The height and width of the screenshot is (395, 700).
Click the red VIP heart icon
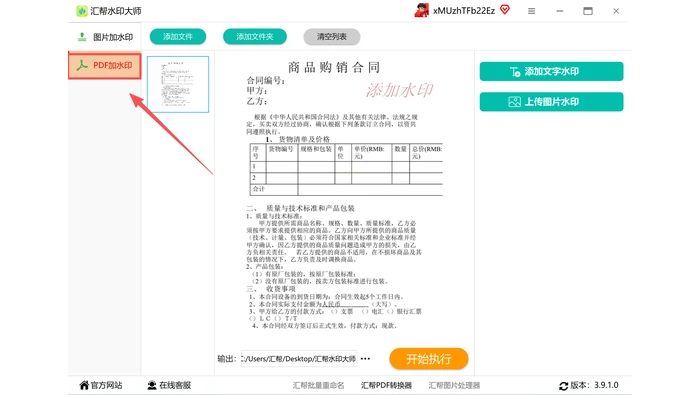505,9
